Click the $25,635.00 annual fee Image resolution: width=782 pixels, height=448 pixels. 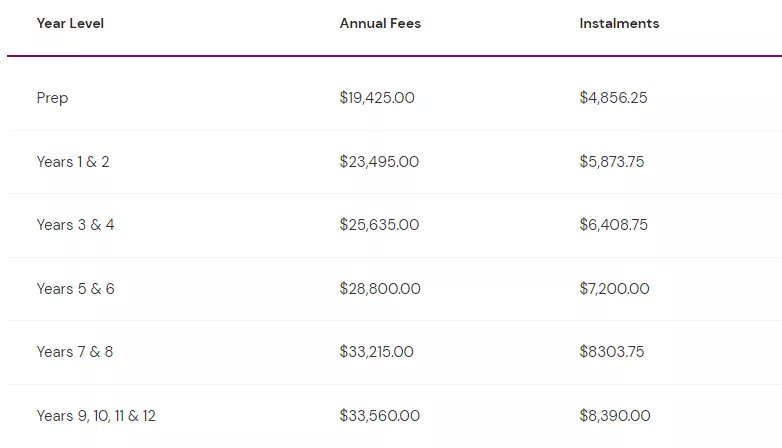click(x=379, y=224)
